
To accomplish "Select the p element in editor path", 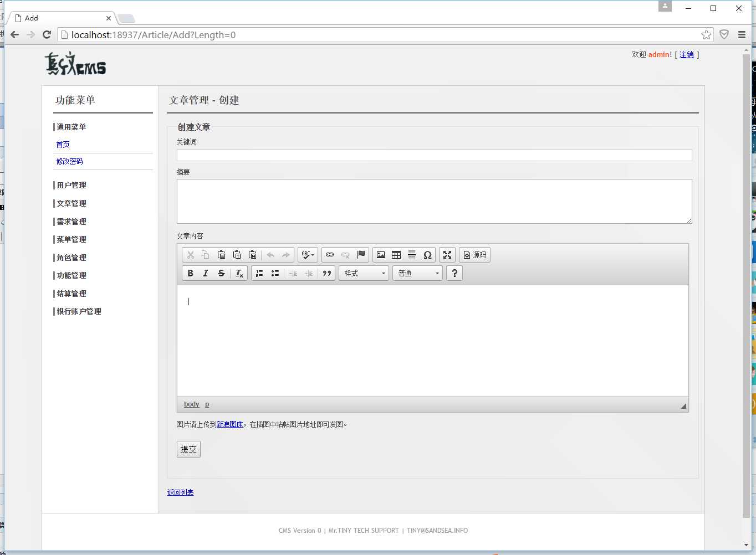I will (x=207, y=404).
